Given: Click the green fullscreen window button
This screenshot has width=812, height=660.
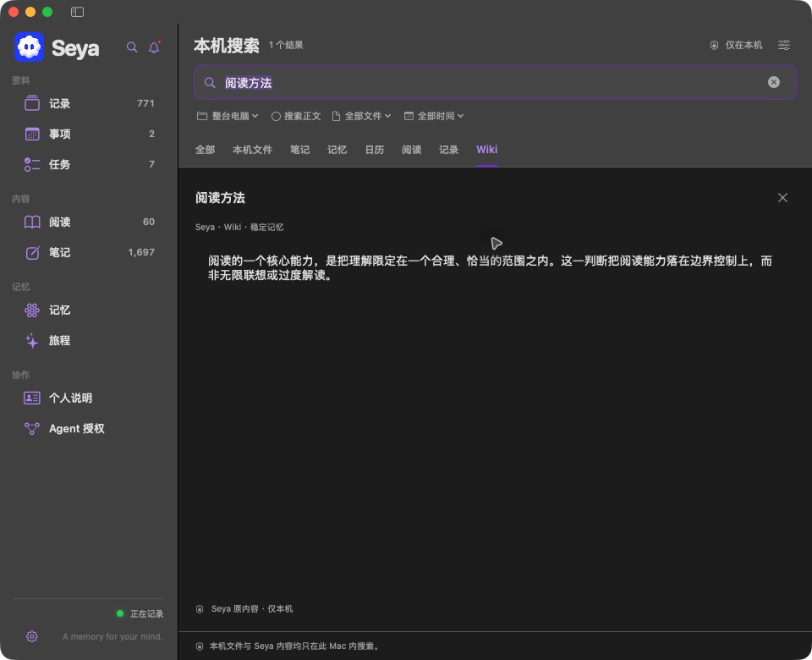Looking at the screenshot, I should click(x=47, y=12).
